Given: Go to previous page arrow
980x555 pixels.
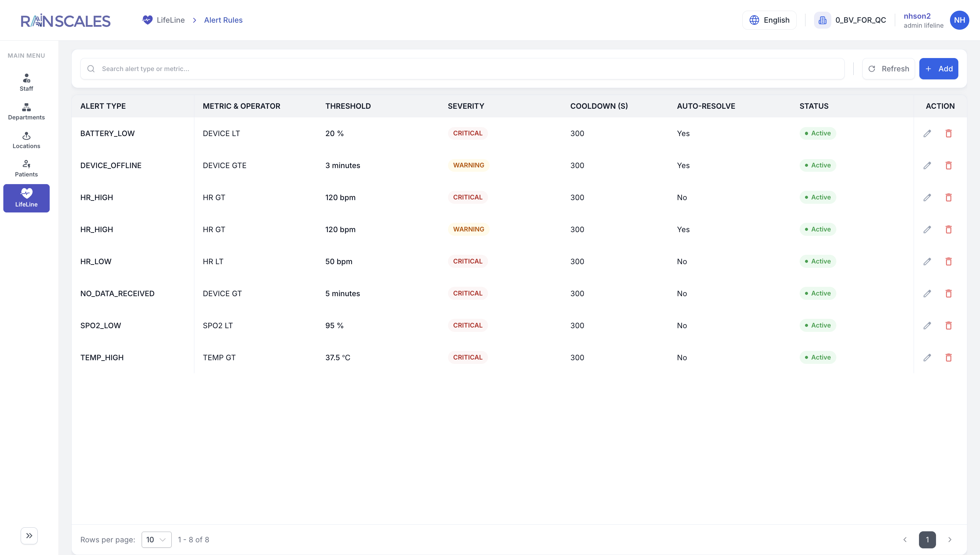Looking at the screenshot, I should click(x=905, y=539).
